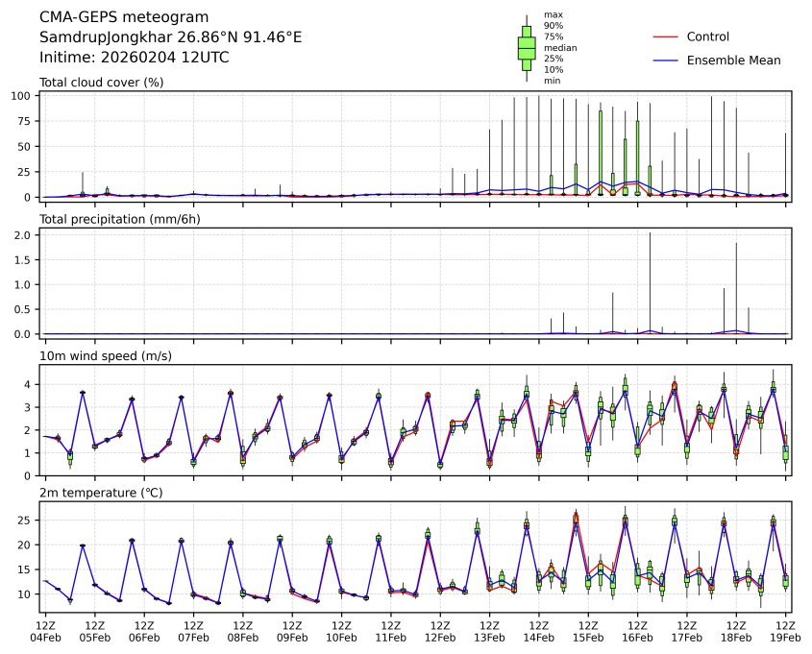
Task: Click the box-plot legend symbol
Action: point(527,48)
